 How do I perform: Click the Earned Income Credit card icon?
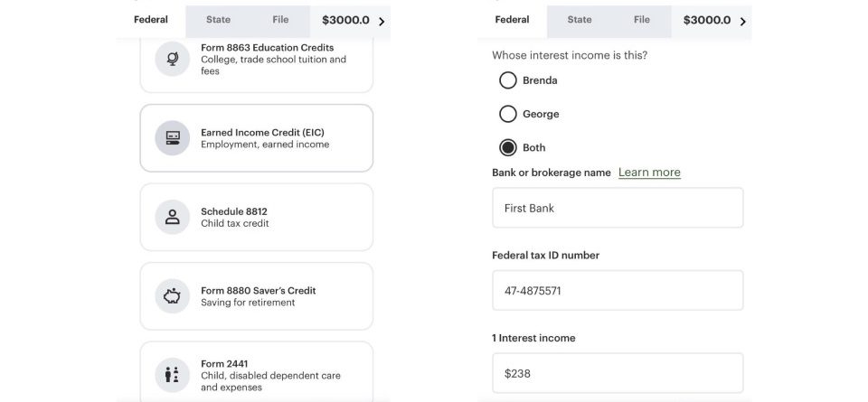172,138
